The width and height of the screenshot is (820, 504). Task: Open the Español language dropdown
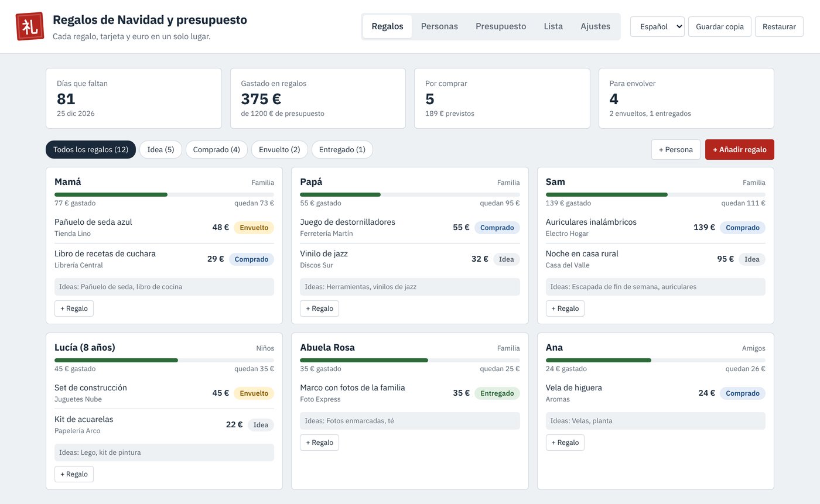(657, 26)
